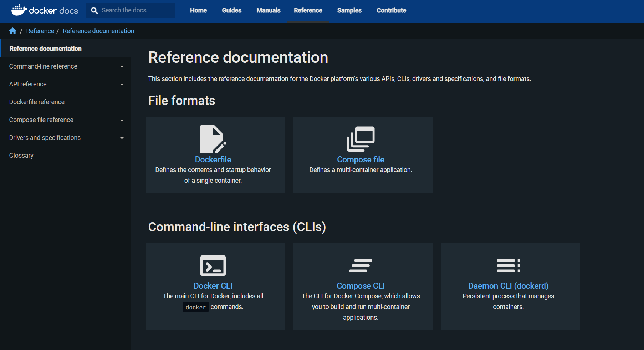Expand the Command-line reference section
Screen dimensions: 644x350
click(122, 67)
